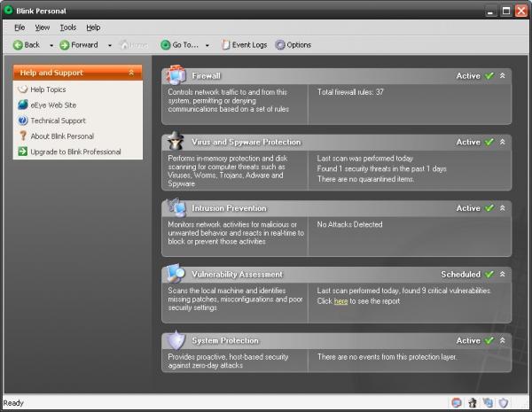The height and width of the screenshot is (412, 532).
Task: Click the Firewall Active green checkmark
Action: pos(489,75)
